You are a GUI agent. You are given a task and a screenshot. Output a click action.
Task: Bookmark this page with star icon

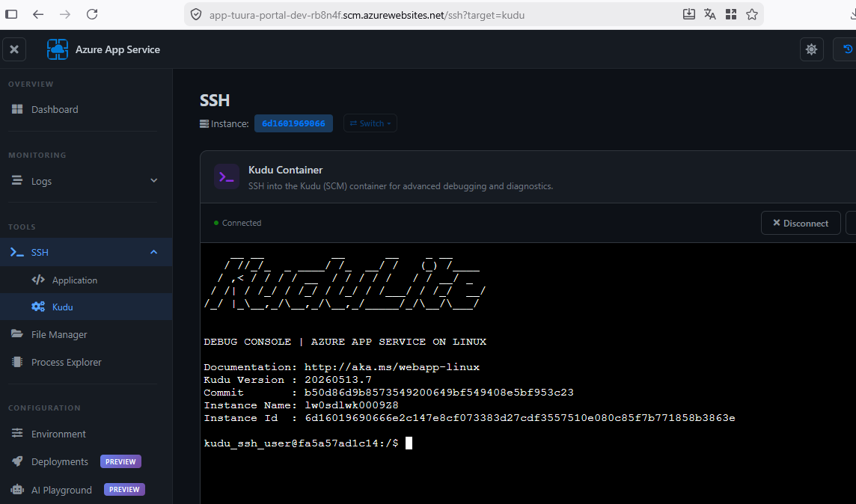coord(752,15)
